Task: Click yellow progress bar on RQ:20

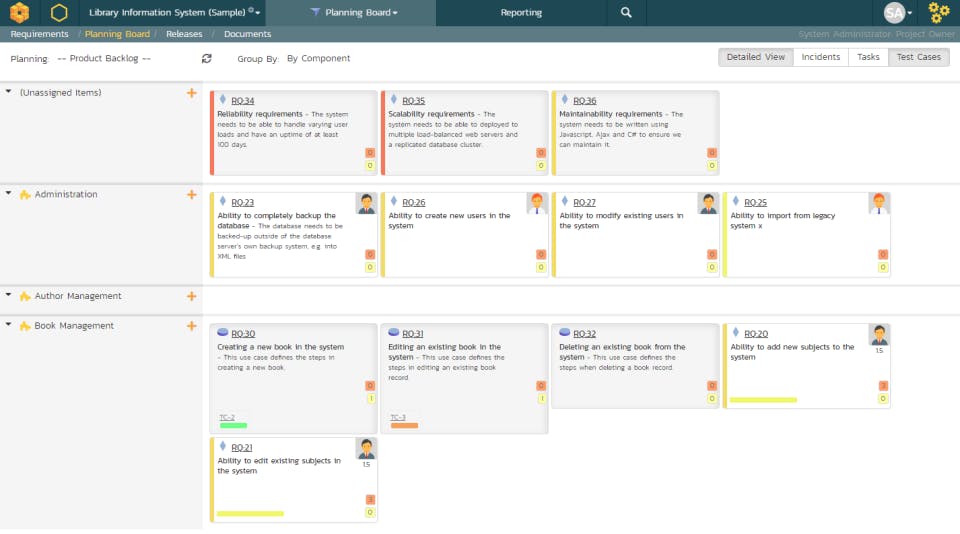Action: click(763, 400)
